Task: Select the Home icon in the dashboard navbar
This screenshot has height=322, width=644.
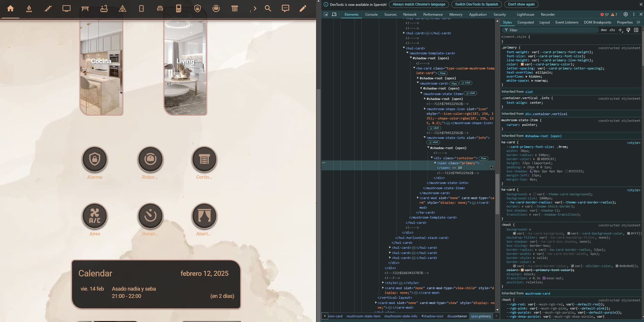Action: [x=10, y=9]
